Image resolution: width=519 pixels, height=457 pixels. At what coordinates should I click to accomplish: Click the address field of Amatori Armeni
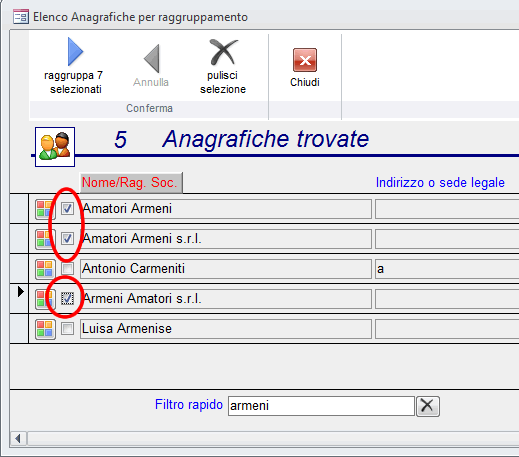tap(447, 209)
